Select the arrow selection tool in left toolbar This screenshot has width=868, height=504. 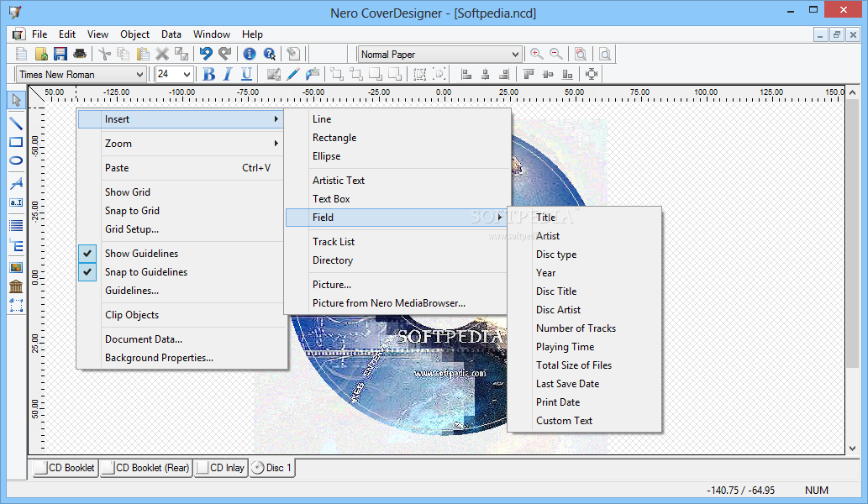[16, 100]
